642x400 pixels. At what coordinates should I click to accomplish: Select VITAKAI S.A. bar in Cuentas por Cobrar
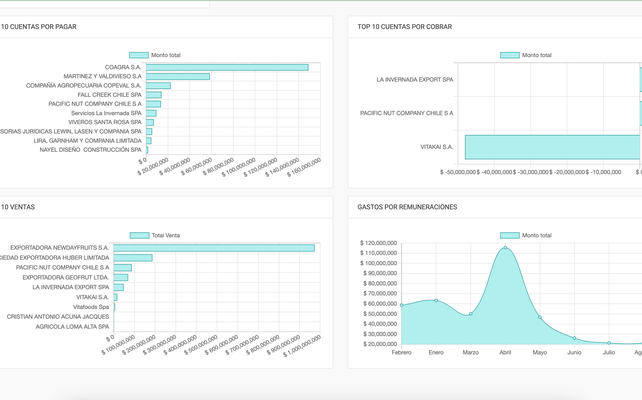[552, 147]
